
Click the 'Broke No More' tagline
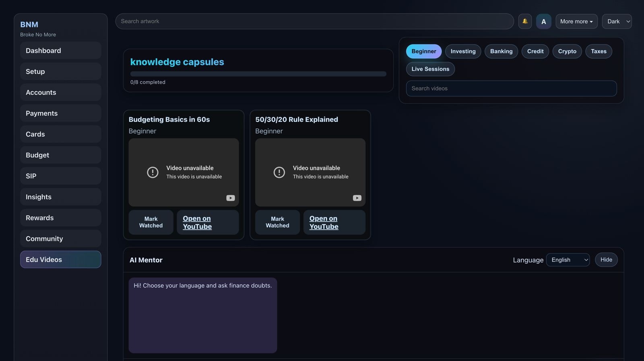[38, 35]
